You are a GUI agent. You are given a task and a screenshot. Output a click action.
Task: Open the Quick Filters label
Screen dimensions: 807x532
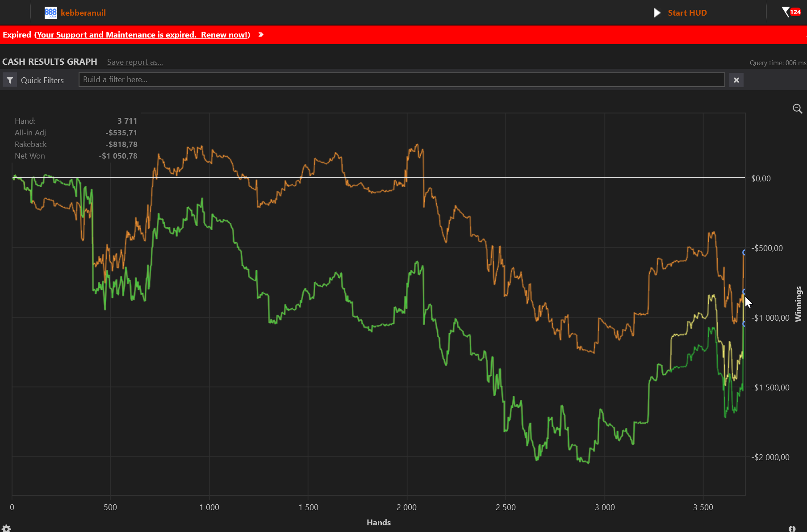pyautogui.click(x=42, y=80)
